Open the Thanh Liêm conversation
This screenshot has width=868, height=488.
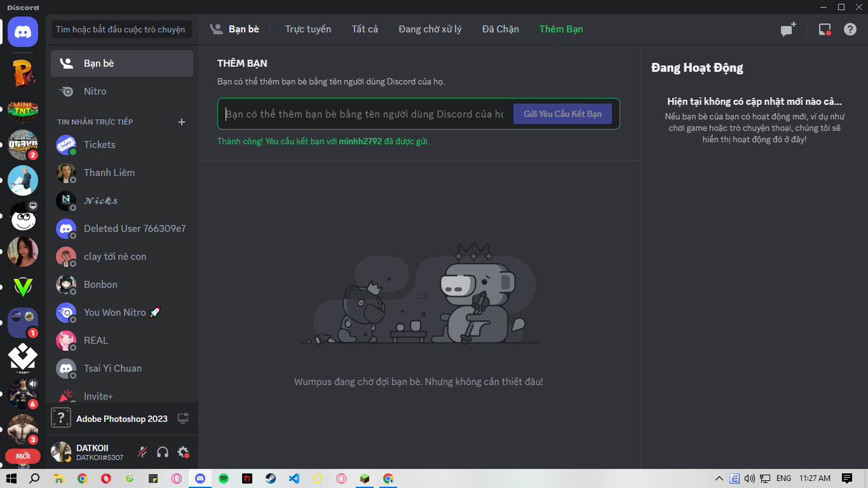[x=122, y=173]
